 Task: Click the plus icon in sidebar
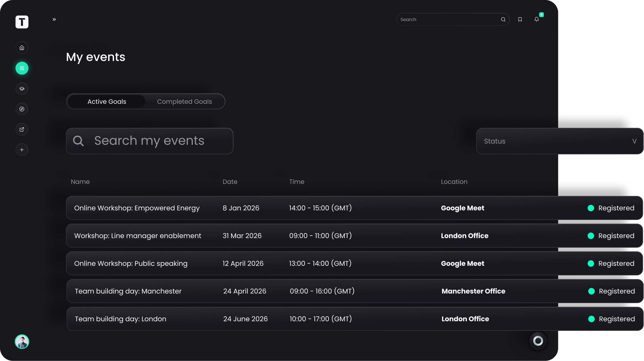pyautogui.click(x=22, y=150)
